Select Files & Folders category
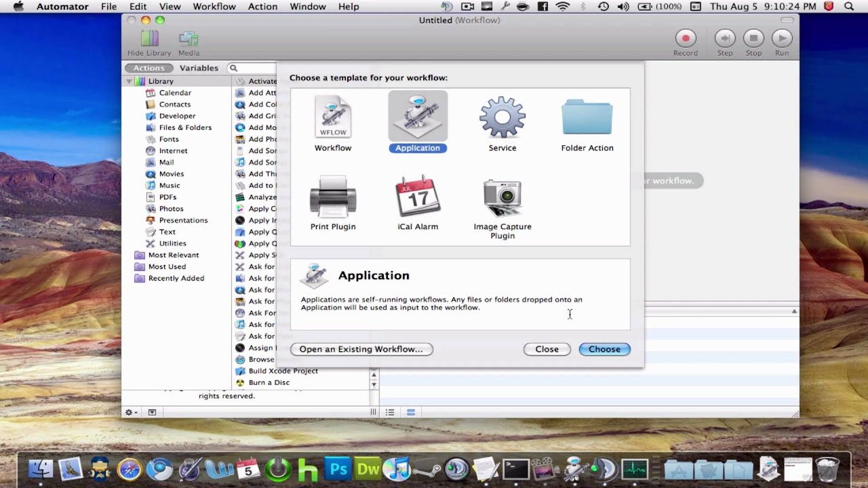 (185, 127)
